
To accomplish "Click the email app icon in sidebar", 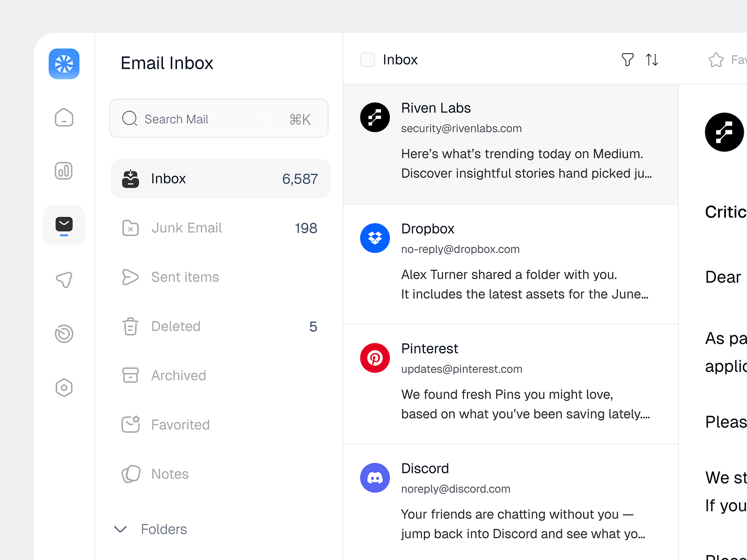I will (x=64, y=225).
